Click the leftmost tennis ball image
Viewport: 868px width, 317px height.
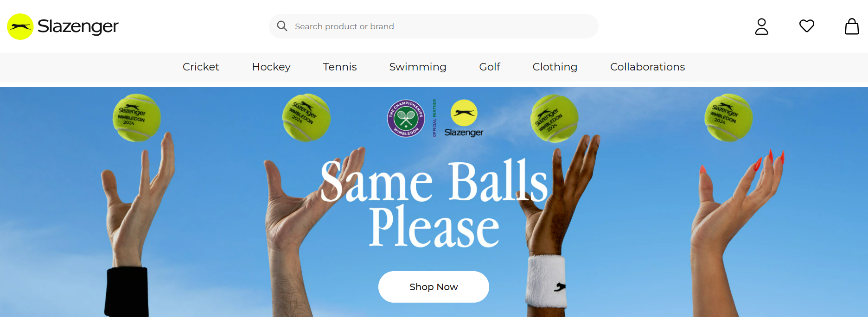point(137,118)
